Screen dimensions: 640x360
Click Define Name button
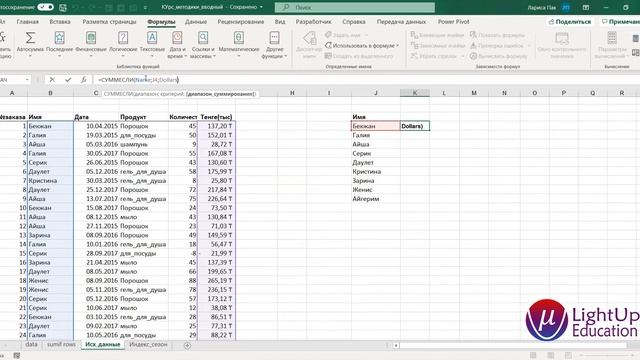click(346, 35)
